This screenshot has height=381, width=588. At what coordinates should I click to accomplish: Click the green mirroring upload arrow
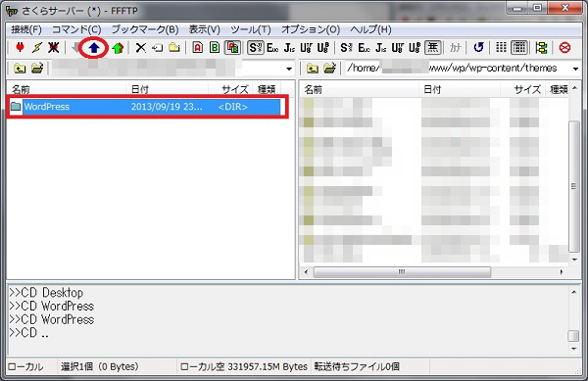(x=118, y=48)
